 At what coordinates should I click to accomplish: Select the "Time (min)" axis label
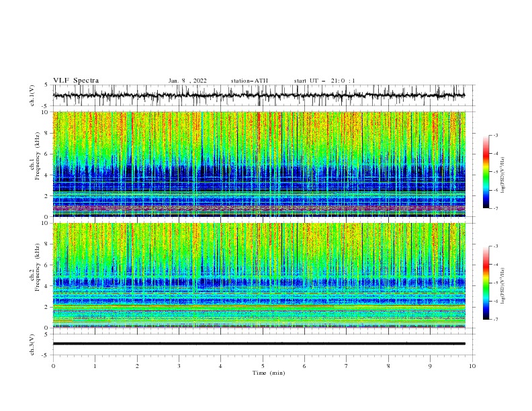(x=269, y=373)
